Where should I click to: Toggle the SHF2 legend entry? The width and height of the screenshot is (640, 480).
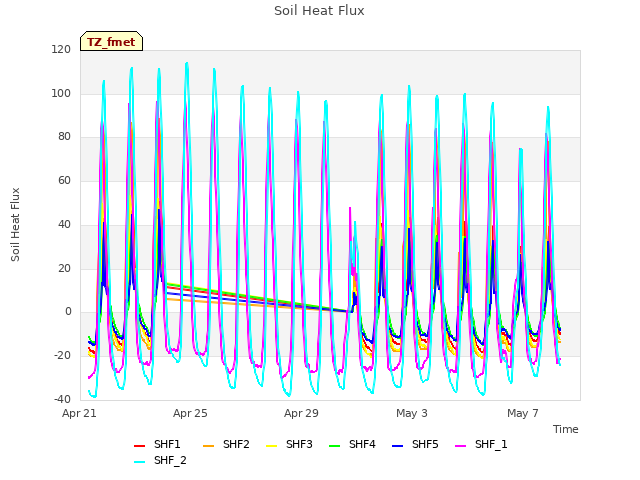226,444
